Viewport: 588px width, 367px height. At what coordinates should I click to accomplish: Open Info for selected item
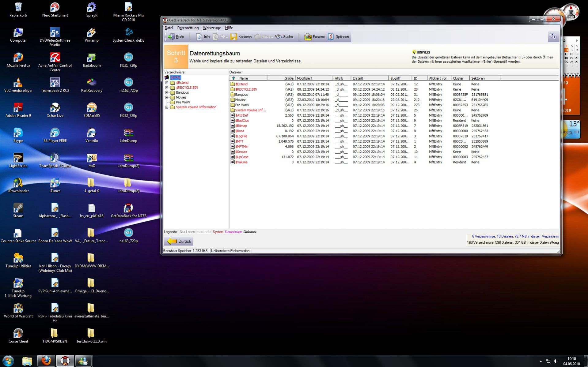pos(203,37)
